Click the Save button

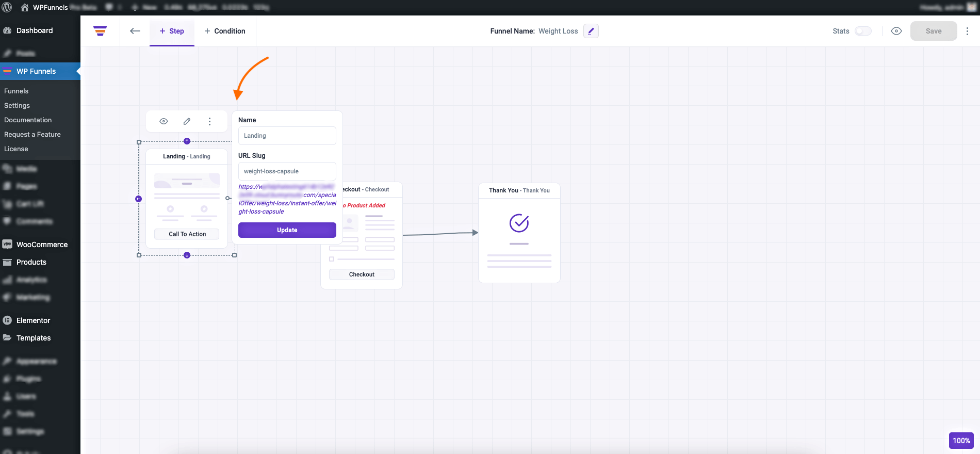(x=934, y=31)
